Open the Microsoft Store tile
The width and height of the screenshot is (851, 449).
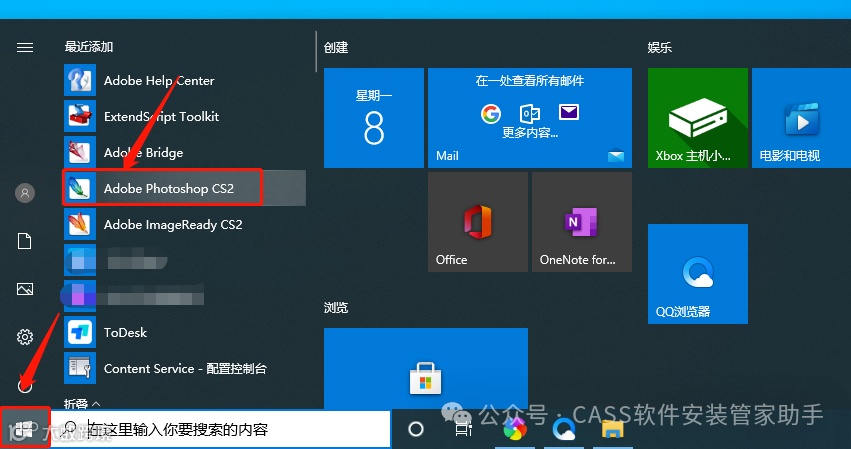[426, 369]
